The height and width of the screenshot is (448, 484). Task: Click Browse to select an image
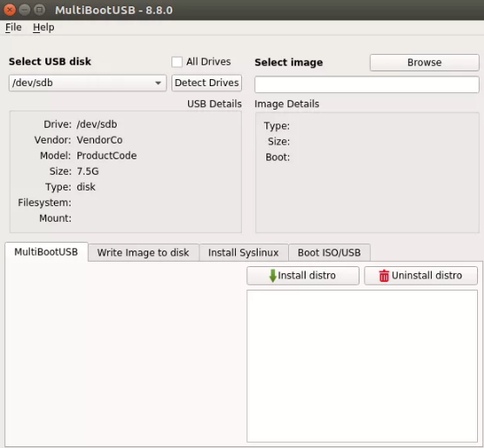click(425, 63)
